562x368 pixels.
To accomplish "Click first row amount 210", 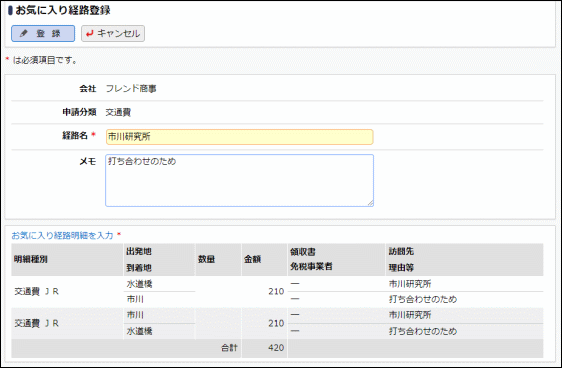I will tap(276, 292).
